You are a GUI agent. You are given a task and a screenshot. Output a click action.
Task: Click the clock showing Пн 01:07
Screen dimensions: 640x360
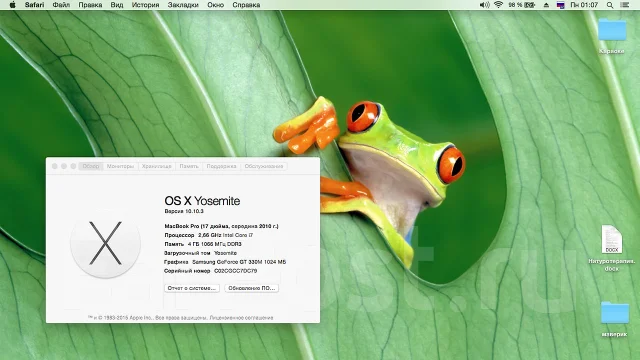coord(584,5)
